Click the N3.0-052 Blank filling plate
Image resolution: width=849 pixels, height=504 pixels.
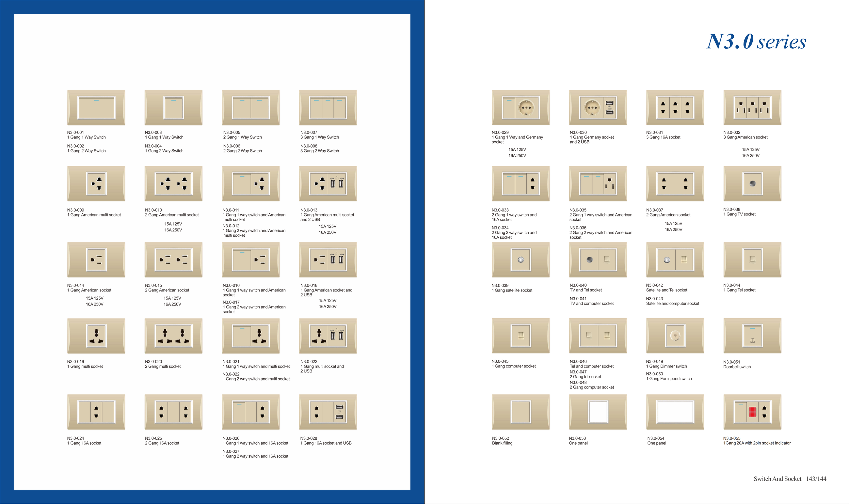click(521, 412)
